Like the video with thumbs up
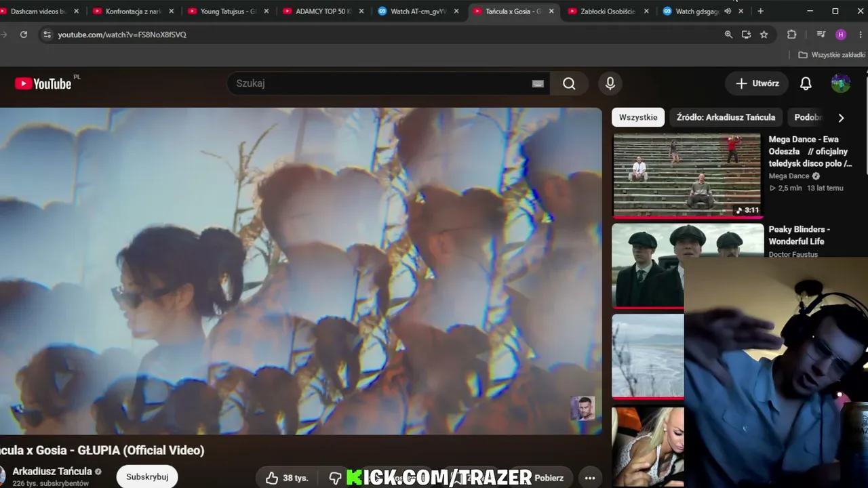Screen dimensions: 868x488 (x=287, y=478)
